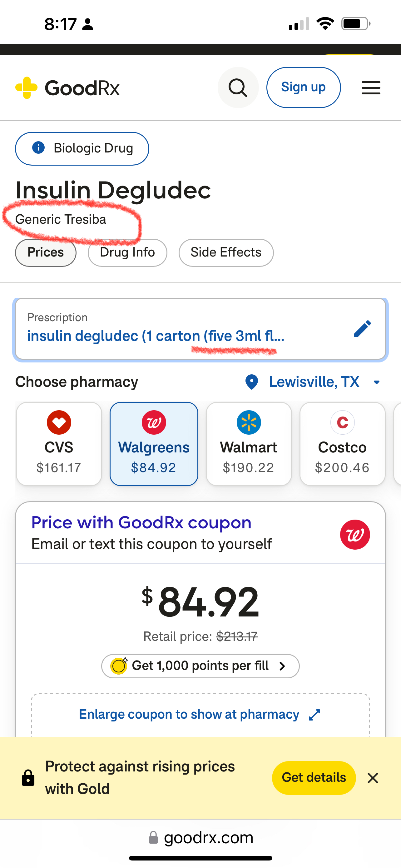Tap the expand arrows enlarge icon
The height and width of the screenshot is (868, 401).
pyautogui.click(x=314, y=715)
